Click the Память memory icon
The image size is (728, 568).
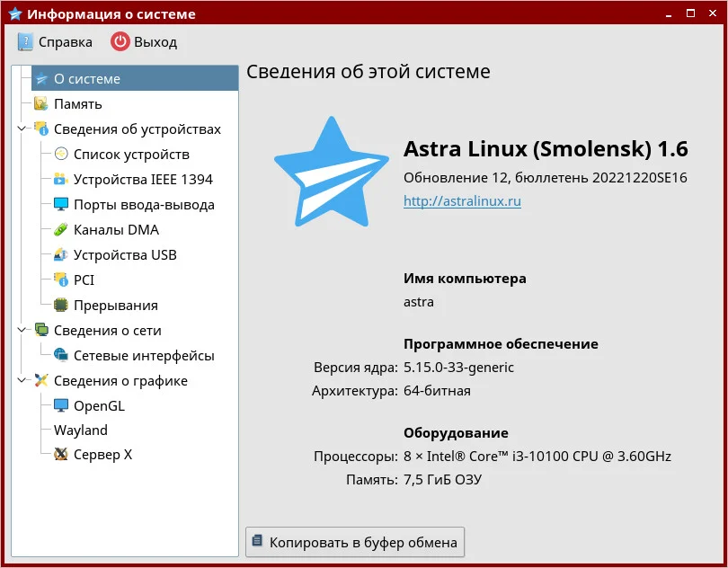pyautogui.click(x=40, y=103)
